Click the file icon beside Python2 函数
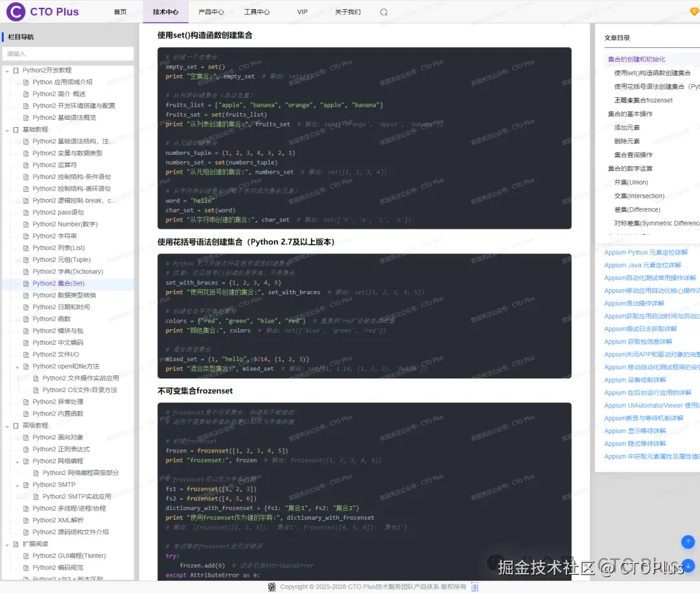This screenshot has height=593, width=700. click(x=26, y=319)
